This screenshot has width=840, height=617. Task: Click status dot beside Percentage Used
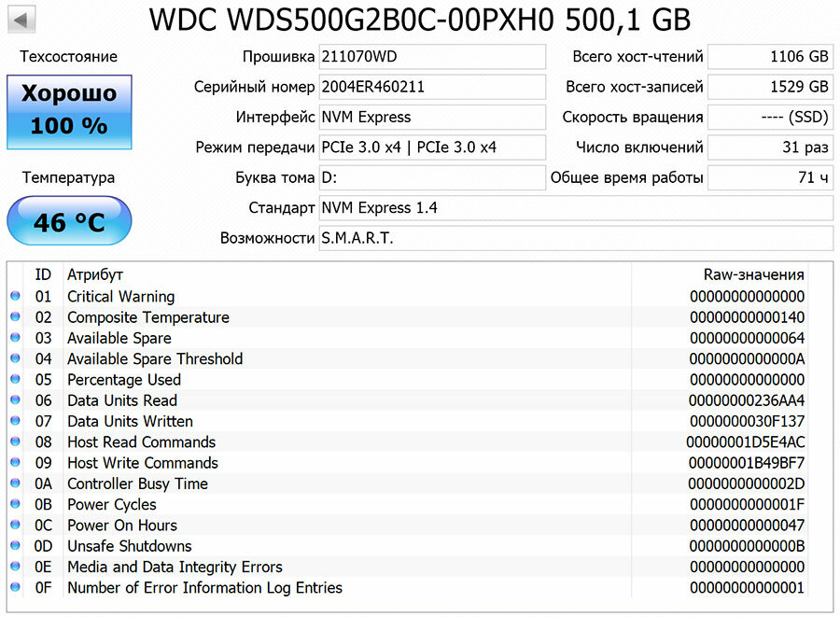click(x=15, y=380)
